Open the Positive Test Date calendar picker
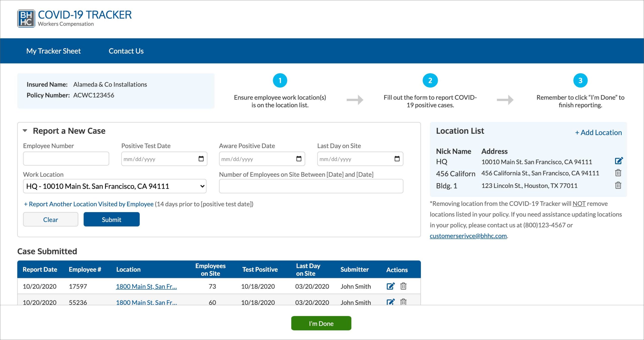The image size is (644, 340). (201, 159)
